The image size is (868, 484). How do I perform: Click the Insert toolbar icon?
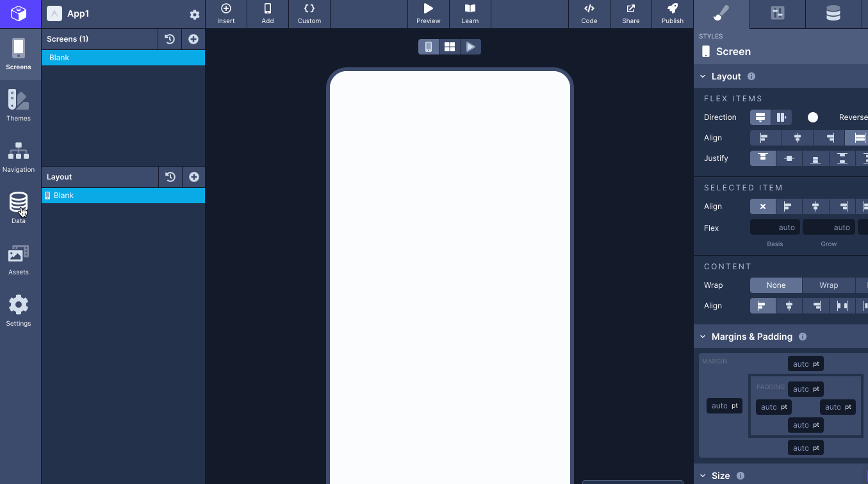(x=225, y=13)
